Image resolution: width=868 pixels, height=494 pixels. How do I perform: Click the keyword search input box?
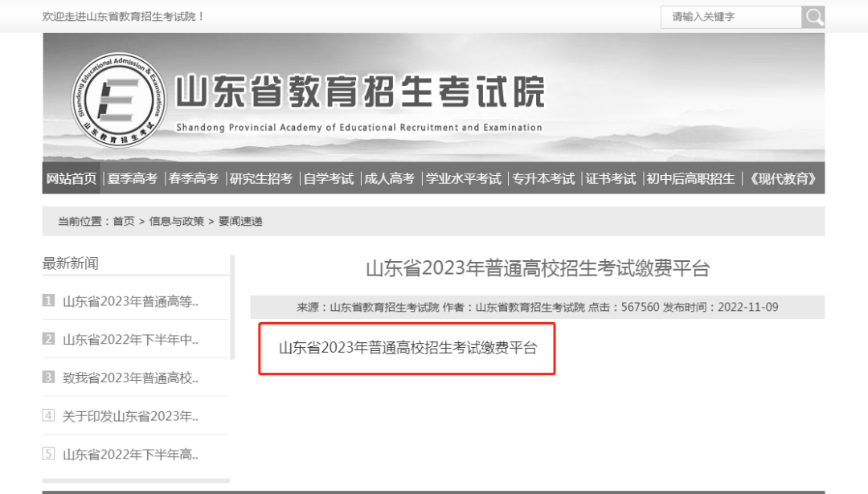pyautogui.click(x=731, y=16)
